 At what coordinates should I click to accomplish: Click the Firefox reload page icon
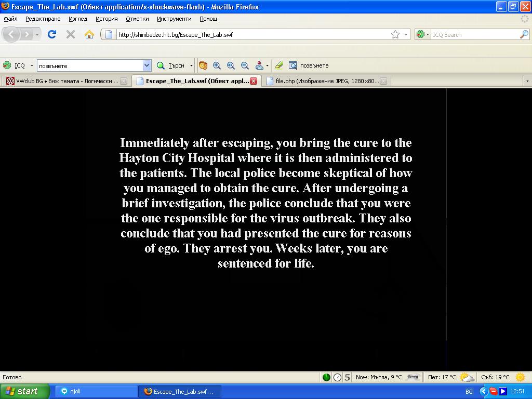coord(51,34)
